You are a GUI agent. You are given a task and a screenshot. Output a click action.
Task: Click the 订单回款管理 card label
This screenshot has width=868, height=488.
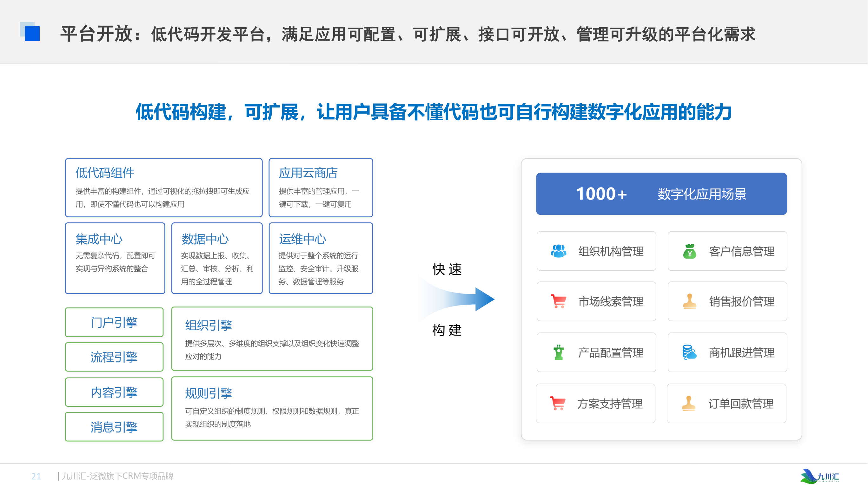[x=741, y=404]
